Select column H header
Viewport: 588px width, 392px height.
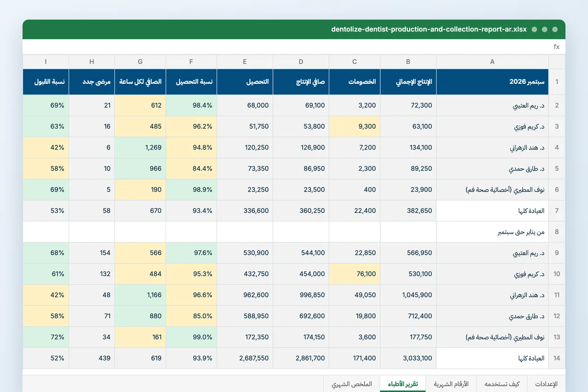(x=92, y=62)
